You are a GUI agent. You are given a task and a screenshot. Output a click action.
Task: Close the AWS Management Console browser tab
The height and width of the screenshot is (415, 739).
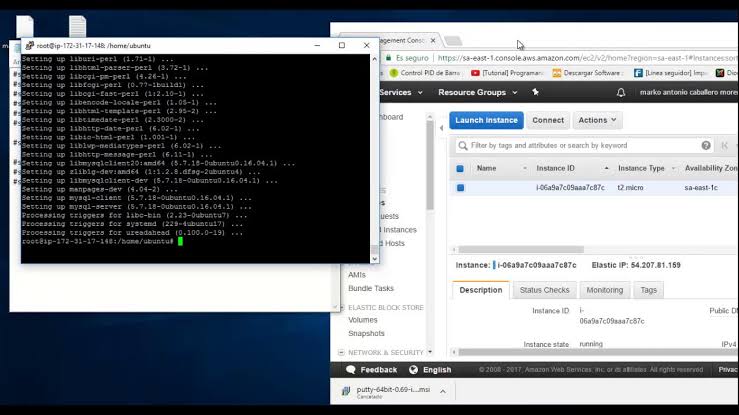click(x=433, y=41)
